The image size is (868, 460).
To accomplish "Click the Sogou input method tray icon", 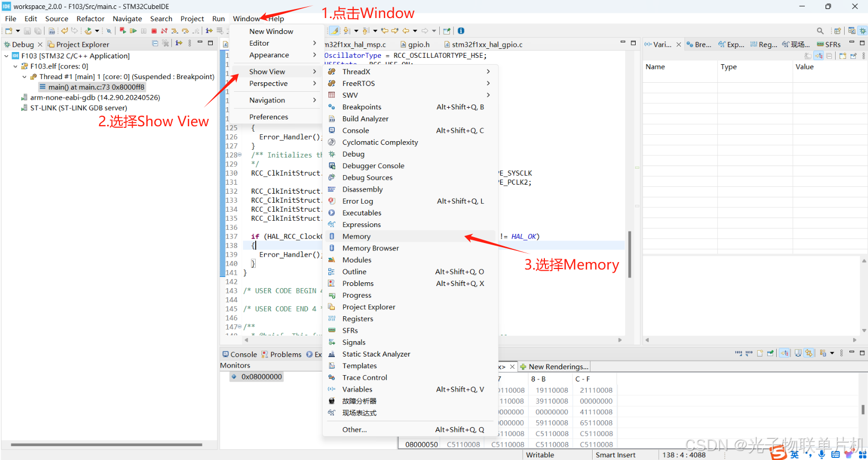I will tap(779, 453).
